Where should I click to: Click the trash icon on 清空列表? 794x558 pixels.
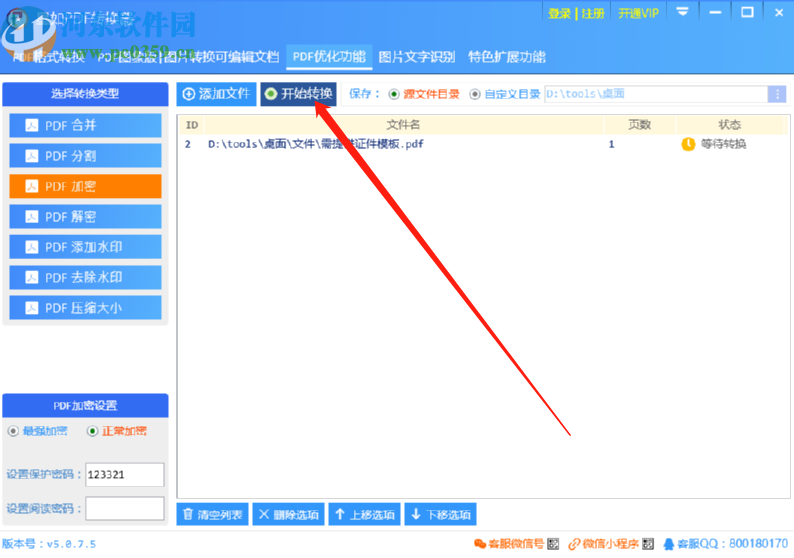click(x=188, y=514)
